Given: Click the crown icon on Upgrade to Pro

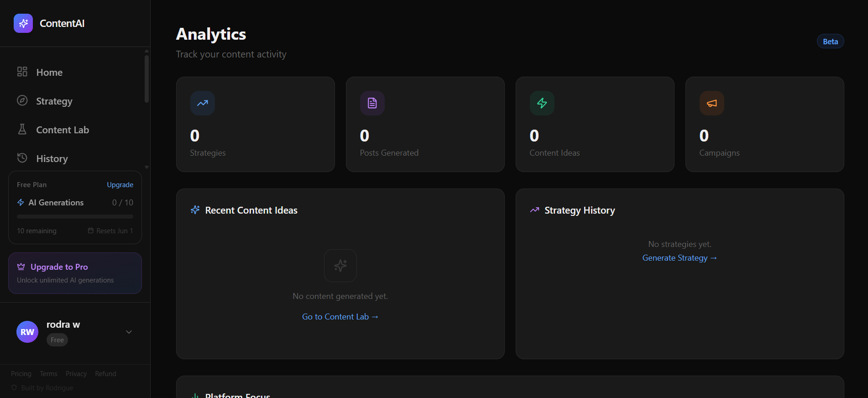Looking at the screenshot, I should click(x=21, y=267).
